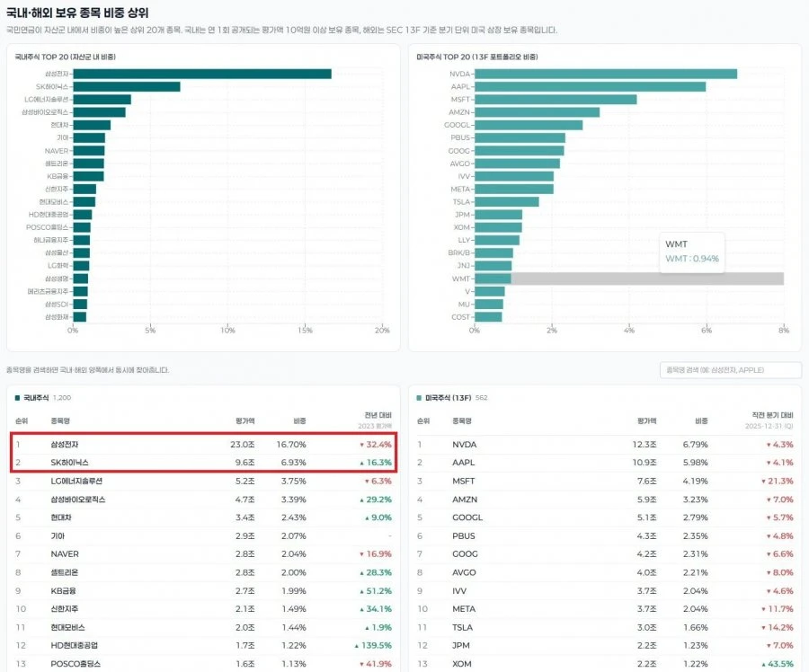The image size is (809, 672).
Task: Select the NVDA row in US stocks table
Action: coord(605,444)
